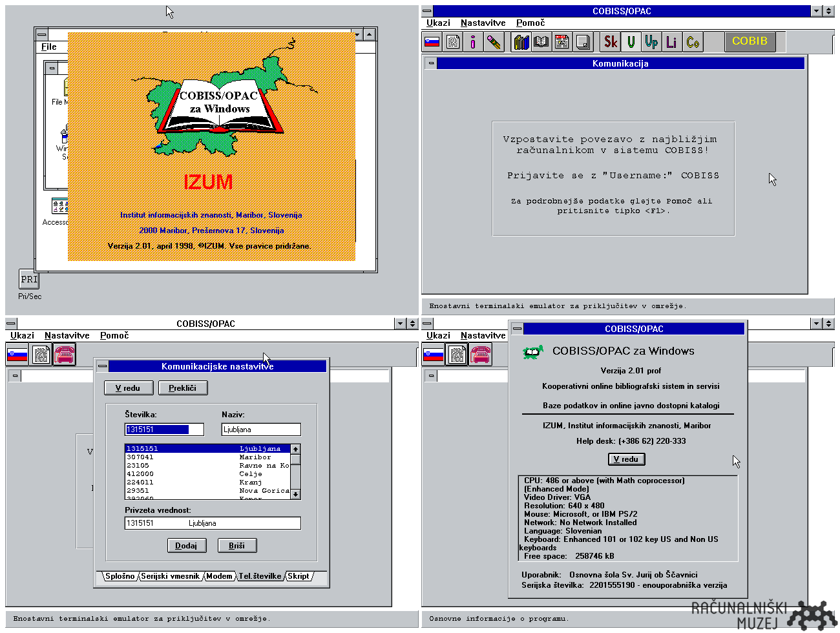Switch to the Splošno tab

[x=120, y=576]
